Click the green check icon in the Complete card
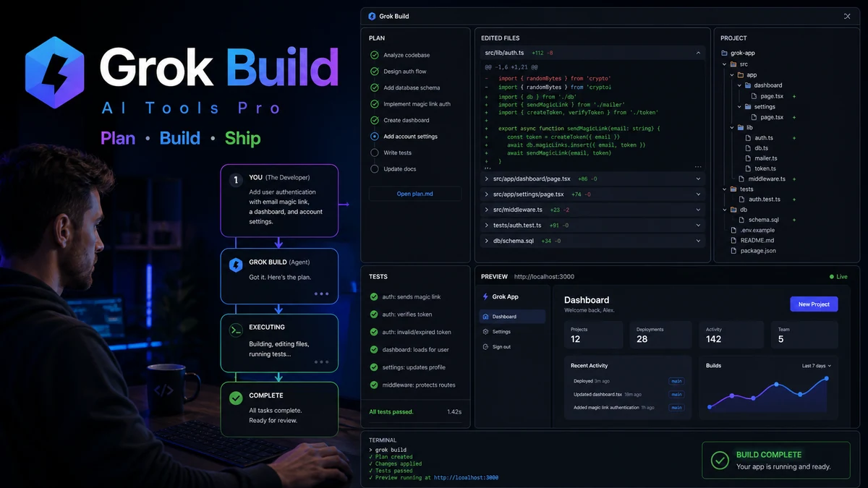Image resolution: width=868 pixels, height=488 pixels. [236, 398]
